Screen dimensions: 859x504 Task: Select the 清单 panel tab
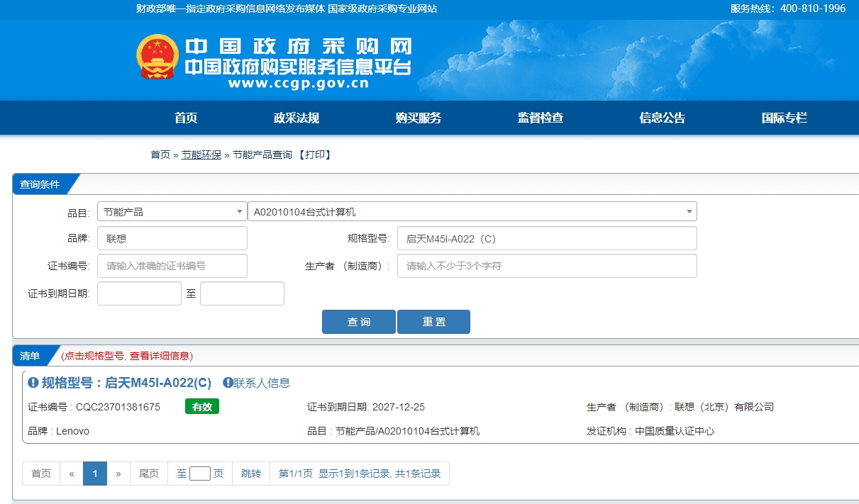tap(31, 355)
